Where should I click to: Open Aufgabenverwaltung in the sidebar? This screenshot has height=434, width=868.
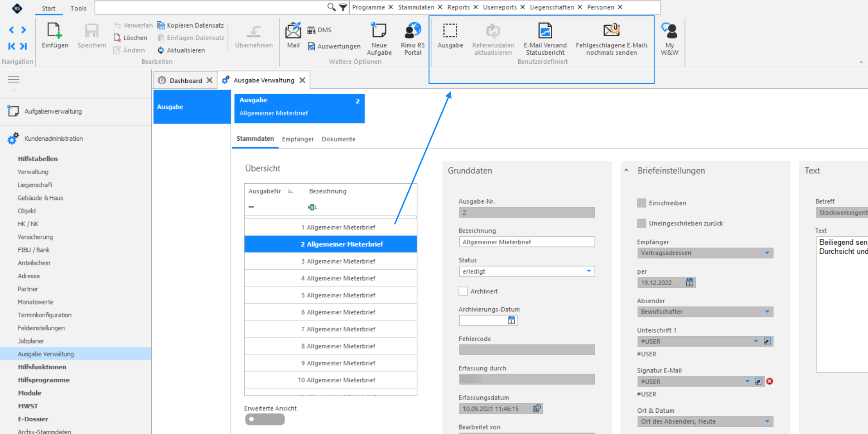click(x=53, y=111)
